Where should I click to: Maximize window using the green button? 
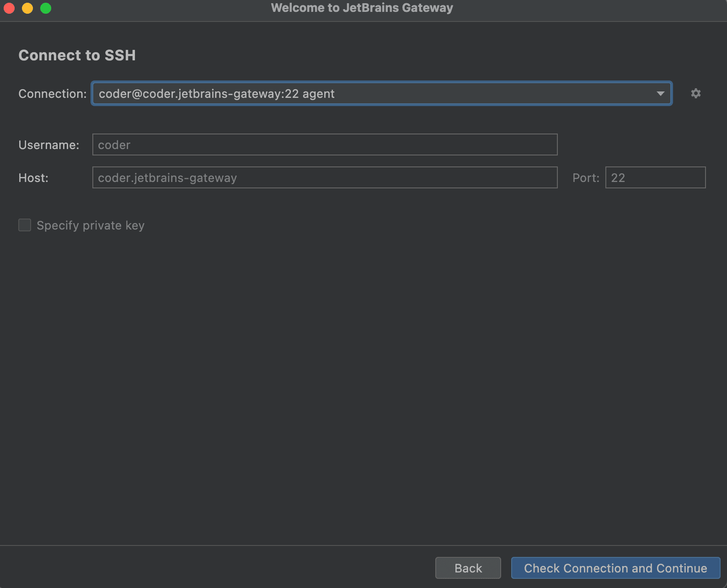(46, 8)
